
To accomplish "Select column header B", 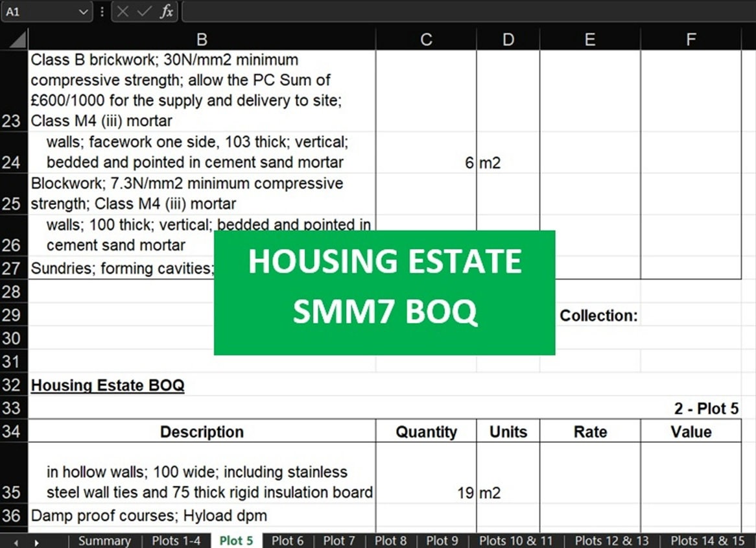I will [201, 39].
